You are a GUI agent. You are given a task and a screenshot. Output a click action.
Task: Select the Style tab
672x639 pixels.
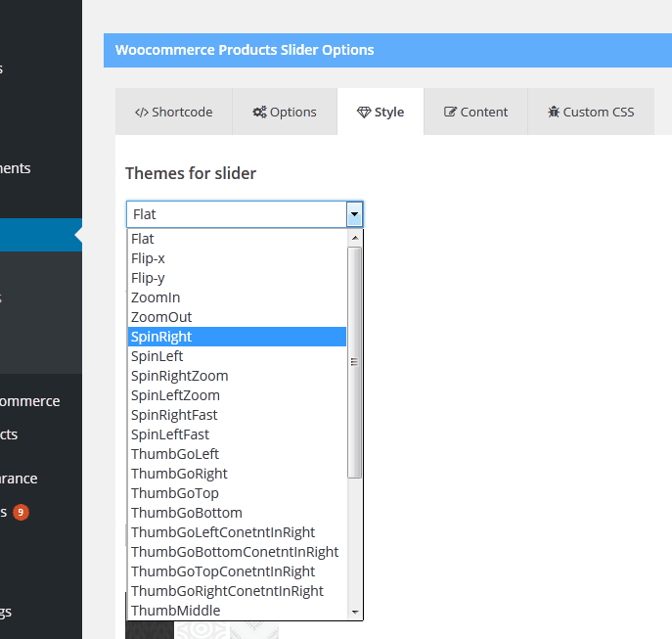click(381, 112)
